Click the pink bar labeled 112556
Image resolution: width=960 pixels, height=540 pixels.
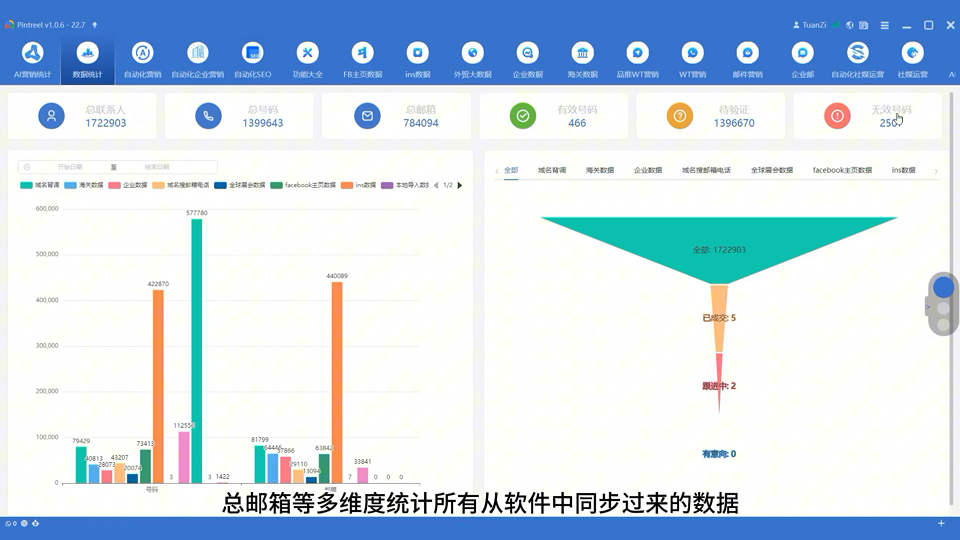184,457
